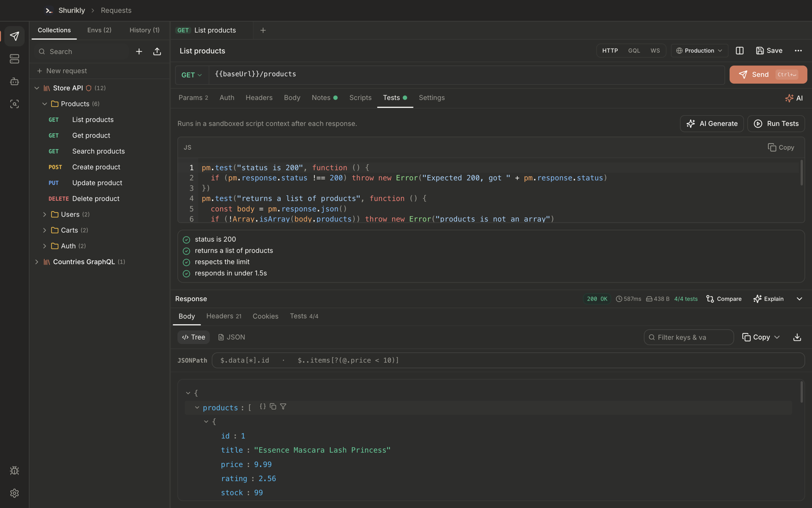Open the Auth request tab
The image size is (812, 508).
(227, 98)
